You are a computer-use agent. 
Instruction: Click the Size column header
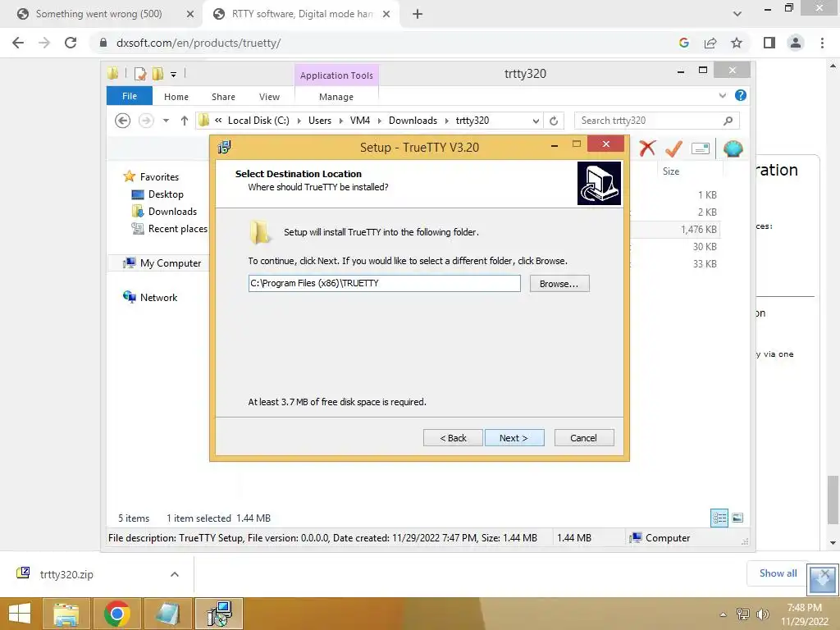click(x=671, y=171)
